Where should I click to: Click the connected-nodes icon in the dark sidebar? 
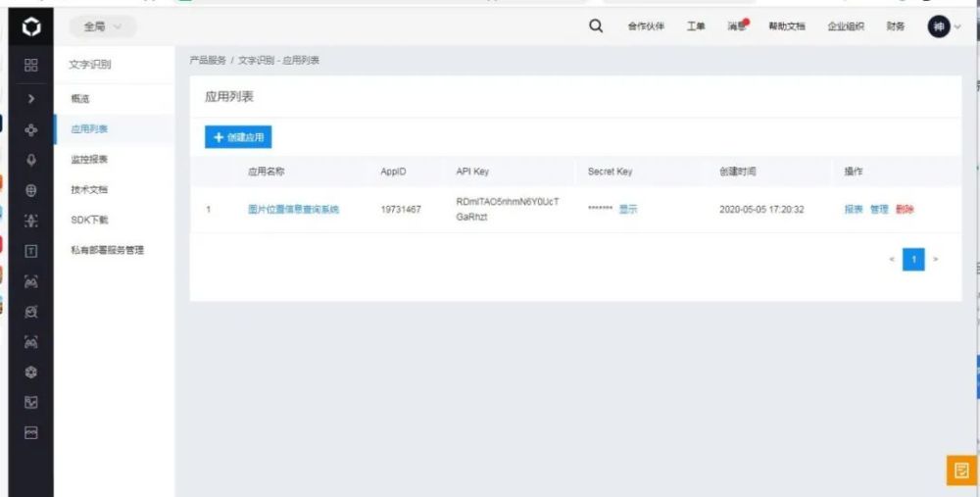(31, 130)
